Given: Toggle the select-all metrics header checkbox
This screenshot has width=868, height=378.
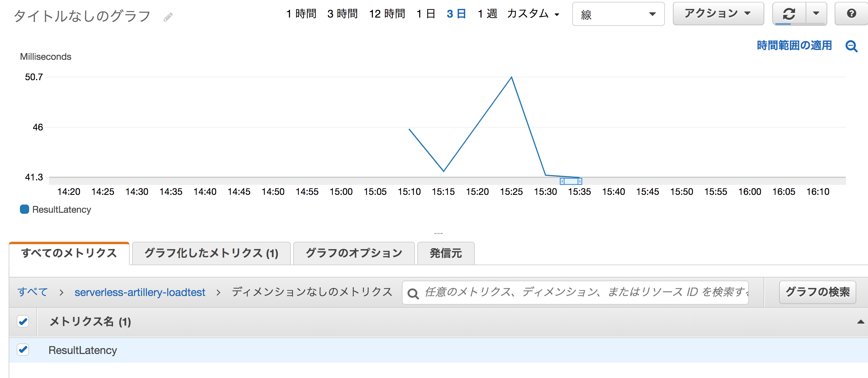Looking at the screenshot, I should tap(23, 322).
